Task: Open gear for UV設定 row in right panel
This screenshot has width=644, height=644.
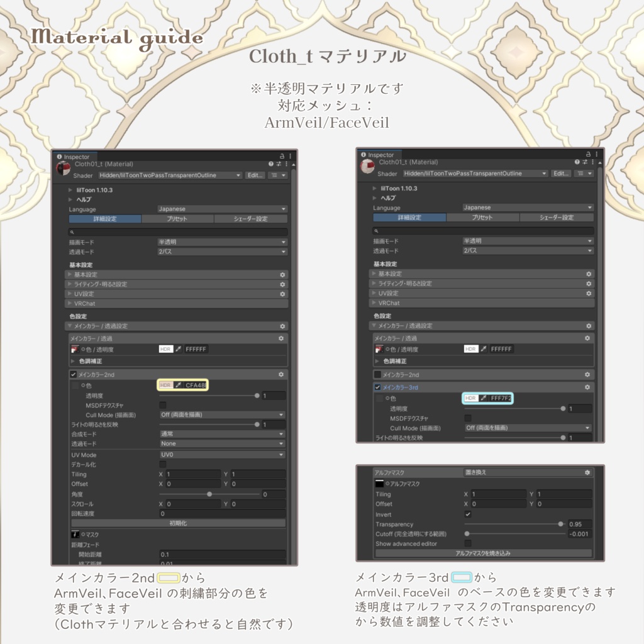Action: pos(589,293)
